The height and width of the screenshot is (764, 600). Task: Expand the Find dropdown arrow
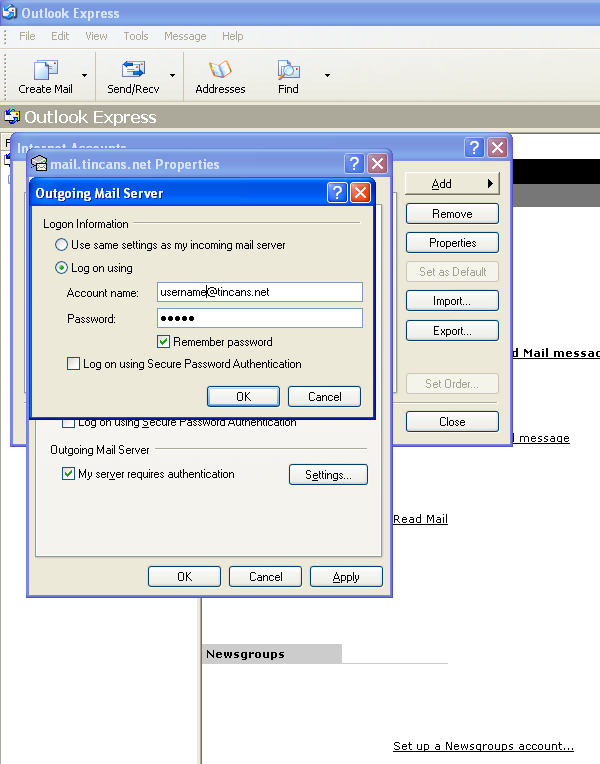pos(327,76)
